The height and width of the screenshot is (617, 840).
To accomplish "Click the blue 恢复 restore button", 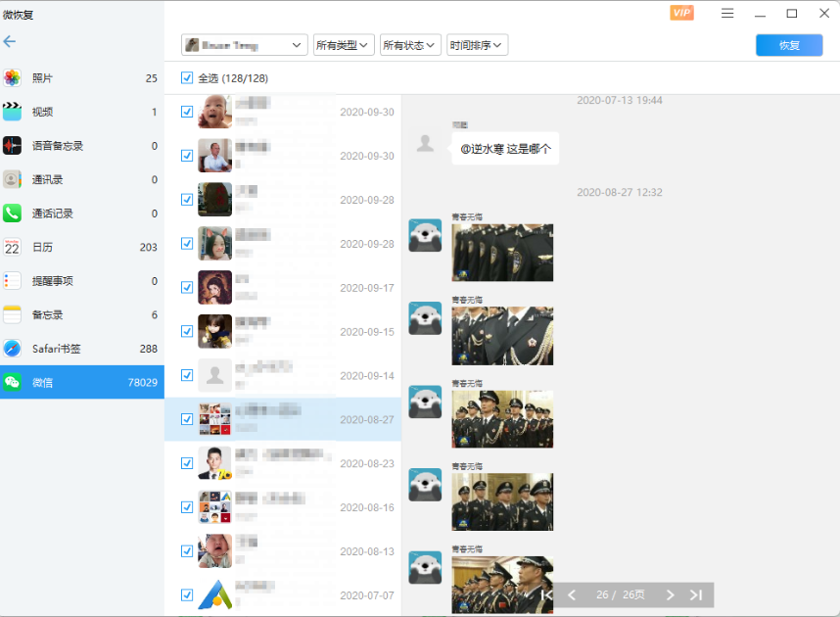I will [x=789, y=45].
